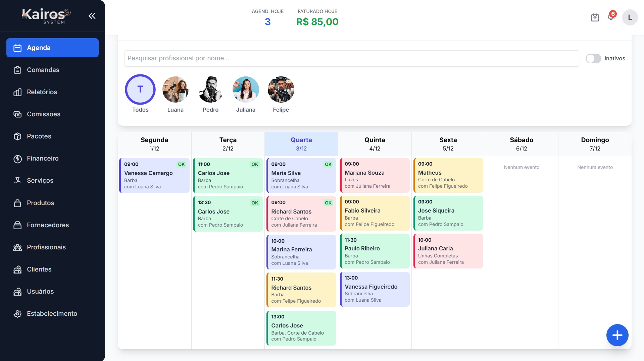Open the calendar icon in the top bar

tap(595, 17)
